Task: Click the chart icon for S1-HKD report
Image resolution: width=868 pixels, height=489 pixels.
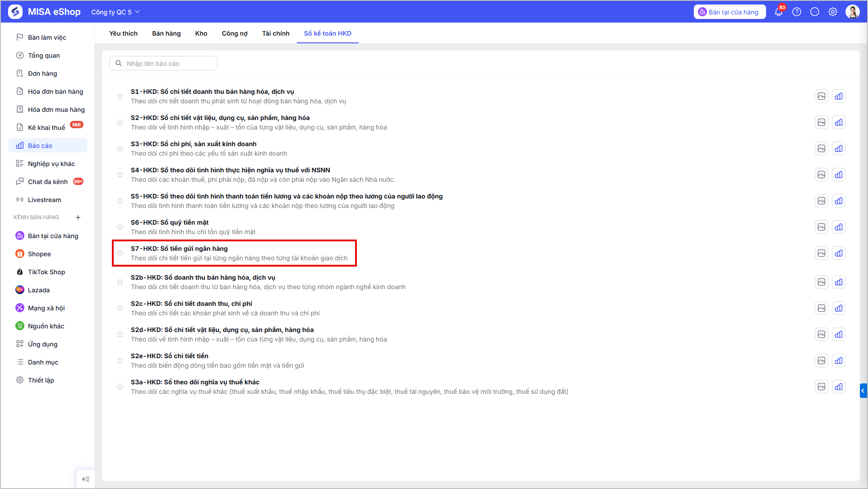Action: pos(839,96)
